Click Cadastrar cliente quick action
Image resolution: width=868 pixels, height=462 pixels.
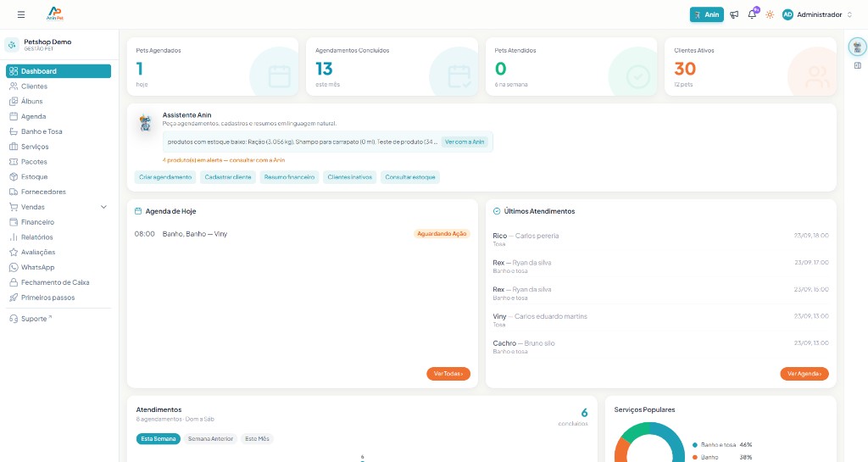228,177
